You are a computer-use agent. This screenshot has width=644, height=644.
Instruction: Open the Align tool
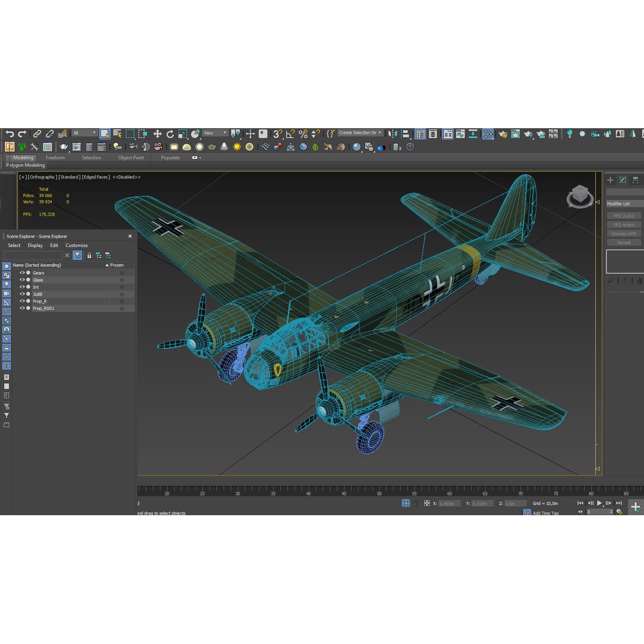[x=405, y=134]
